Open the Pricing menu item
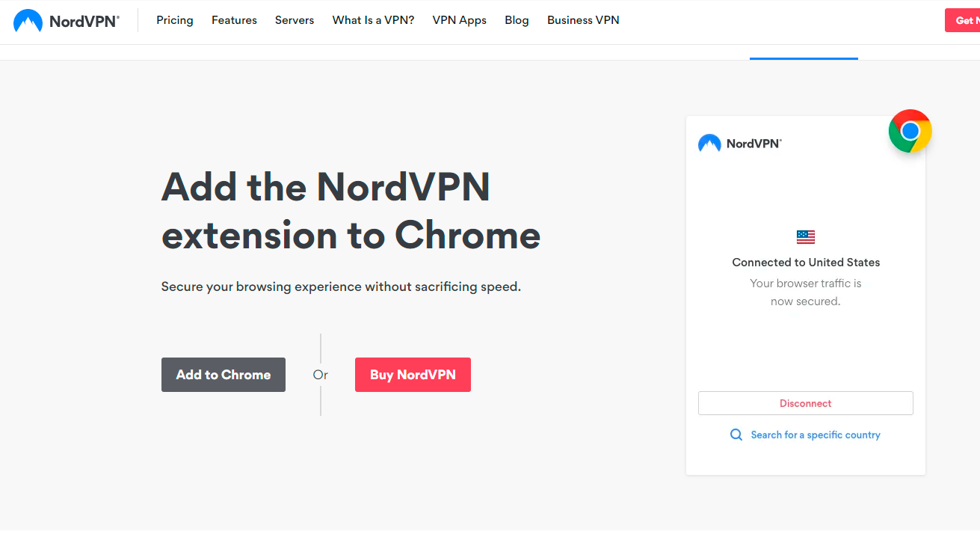980x552 pixels. tap(174, 20)
